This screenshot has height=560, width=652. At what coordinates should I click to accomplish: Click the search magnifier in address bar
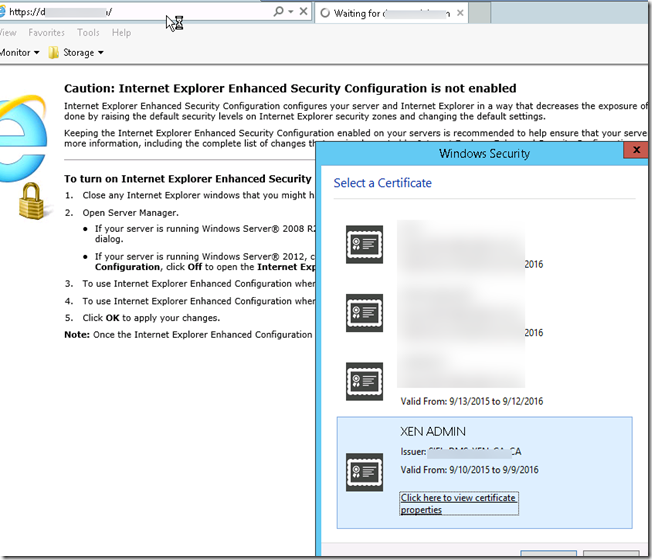coord(278,11)
